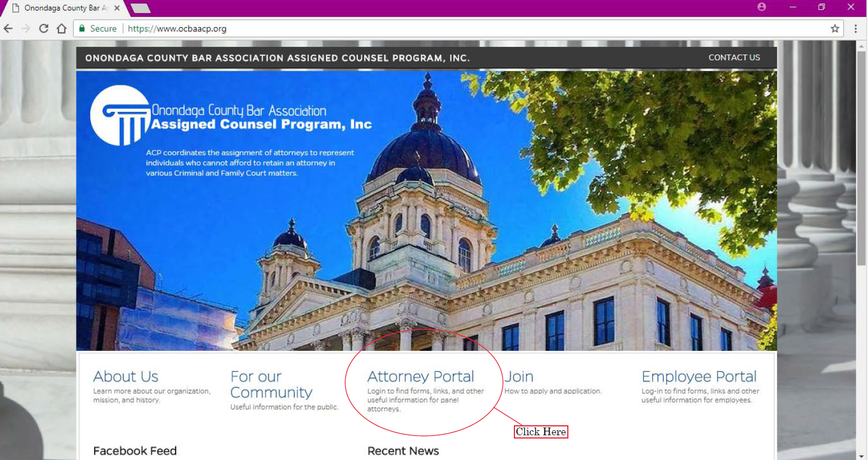Open the Attorney Portal link

(420, 377)
